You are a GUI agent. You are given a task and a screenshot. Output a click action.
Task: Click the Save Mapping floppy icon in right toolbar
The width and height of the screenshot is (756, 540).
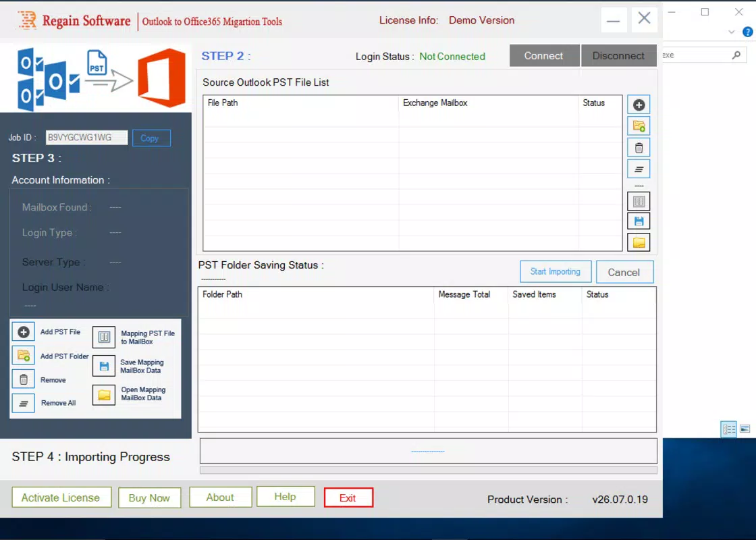point(639,221)
